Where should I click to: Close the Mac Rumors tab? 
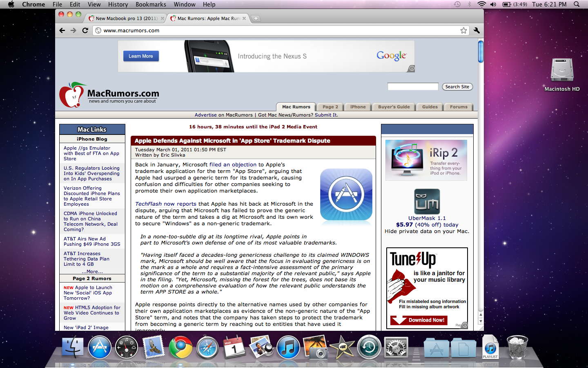pos(244,18)
